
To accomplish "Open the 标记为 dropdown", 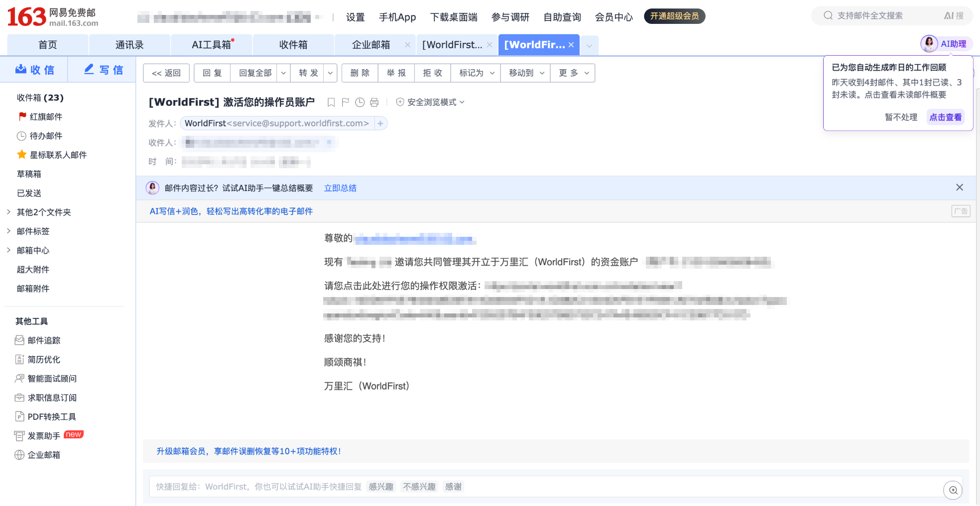I will point(476,73).
